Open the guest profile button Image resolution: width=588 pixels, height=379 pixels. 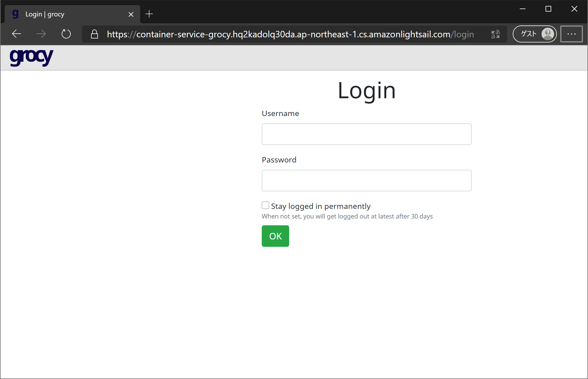(x=535, y=34)
